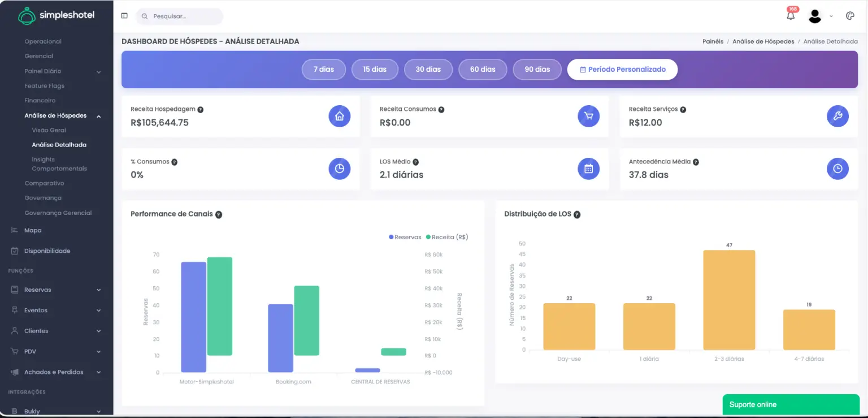The image size is (868, 418).
Task: Open the notifications bell with 168 alerts
Action: pyautogui.click(x=791, y=15)
